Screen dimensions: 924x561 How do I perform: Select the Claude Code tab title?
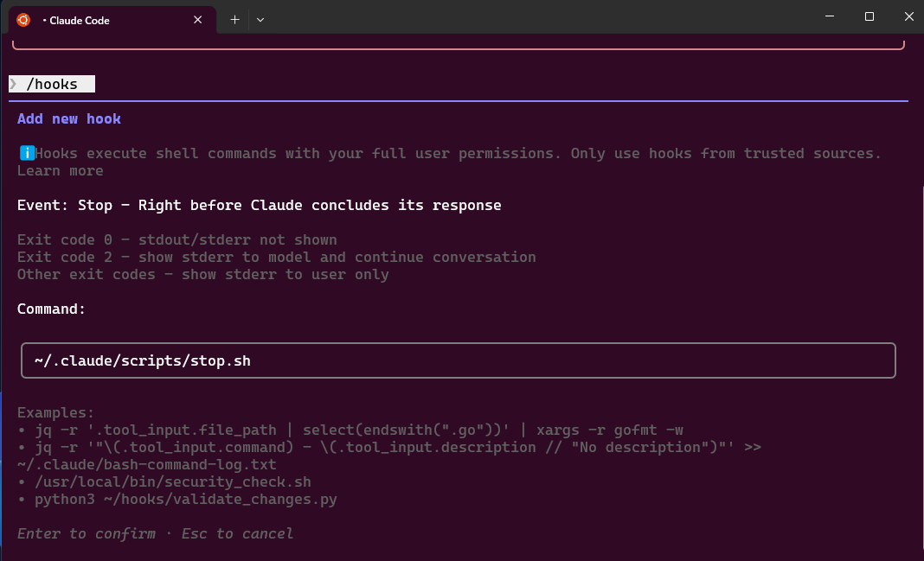(80, 20)
